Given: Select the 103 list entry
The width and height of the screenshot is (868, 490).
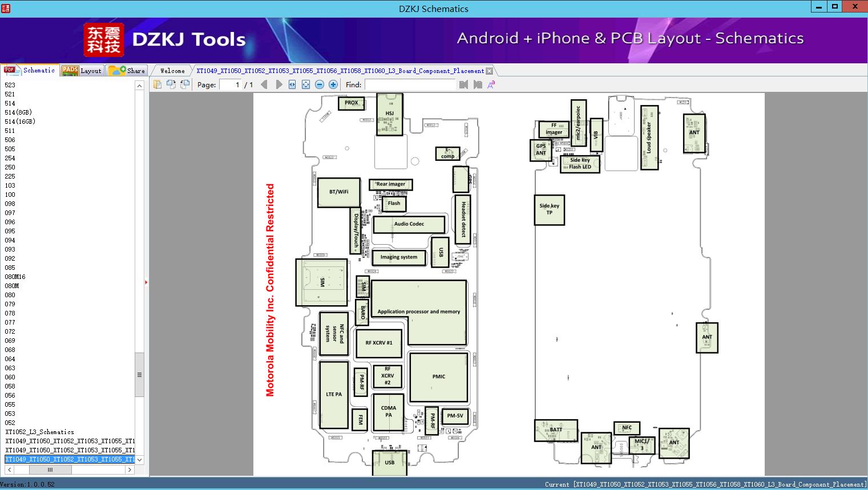Looking at the screenshot, I should [10, 185].
